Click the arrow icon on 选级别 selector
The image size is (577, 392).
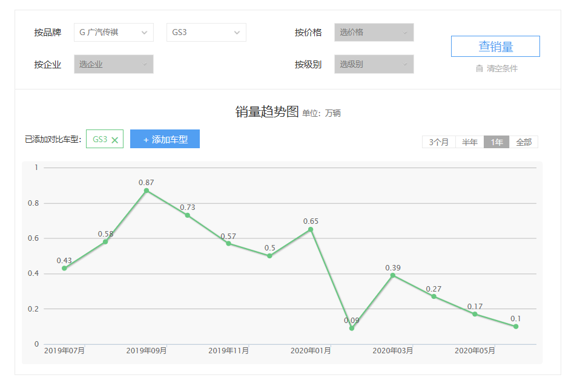point(404,64)
